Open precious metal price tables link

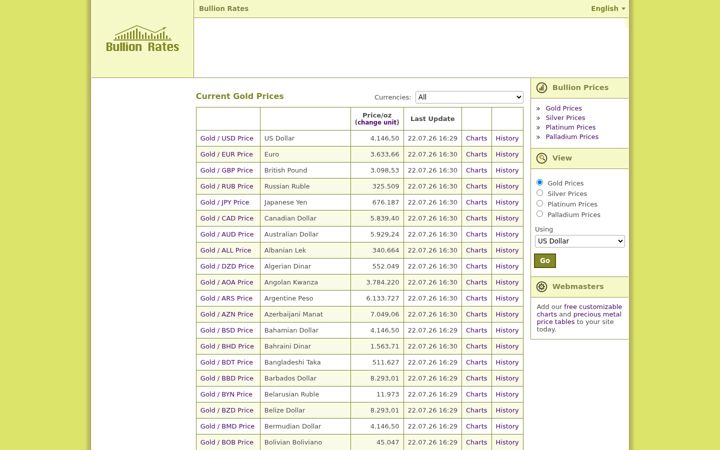click(x=579, y=318)
